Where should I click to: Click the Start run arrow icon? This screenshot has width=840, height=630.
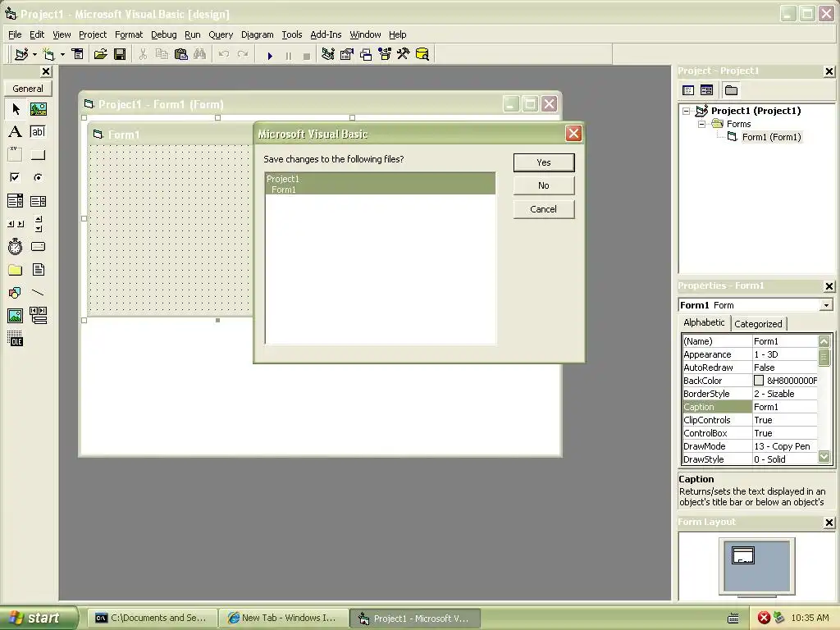click(270, 55)
